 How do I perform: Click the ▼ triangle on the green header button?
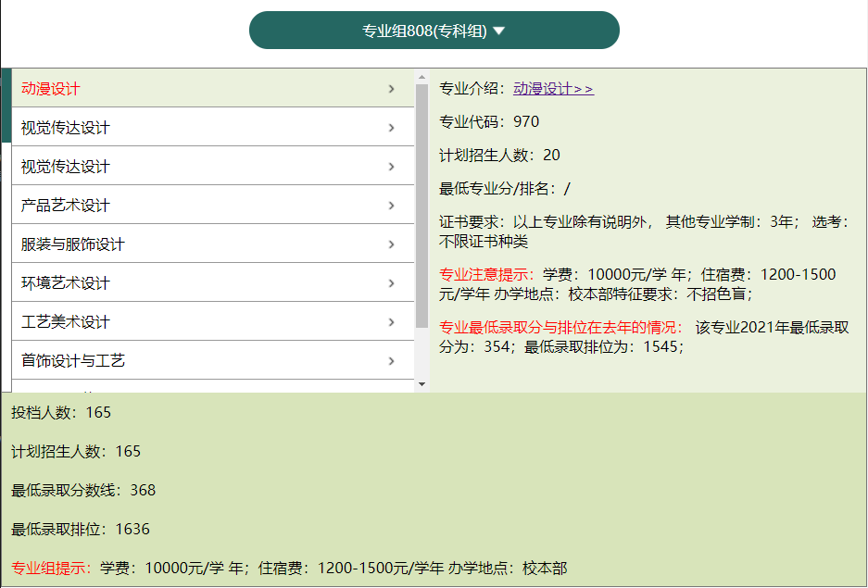(499, 29)
